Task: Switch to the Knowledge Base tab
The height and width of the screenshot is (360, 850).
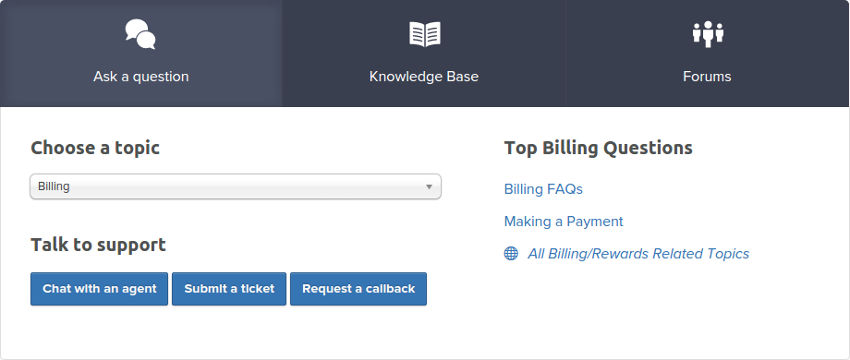Action: tap(424, 53)
